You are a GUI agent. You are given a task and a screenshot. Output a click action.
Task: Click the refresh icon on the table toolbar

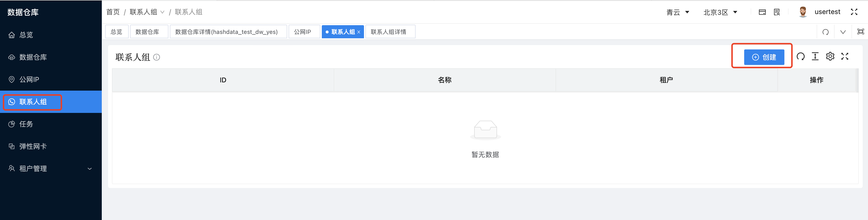[801, 56]
